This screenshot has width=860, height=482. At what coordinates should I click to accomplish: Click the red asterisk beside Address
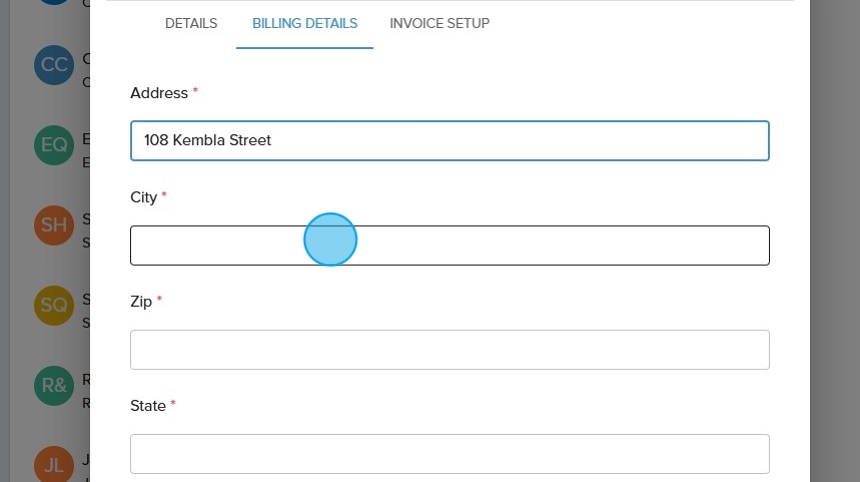pyautogui.click(x=196, y=92)
